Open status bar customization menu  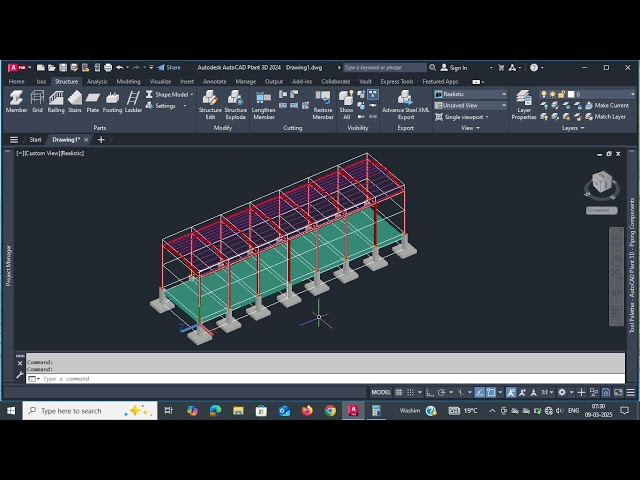click(x=631, y=392)
